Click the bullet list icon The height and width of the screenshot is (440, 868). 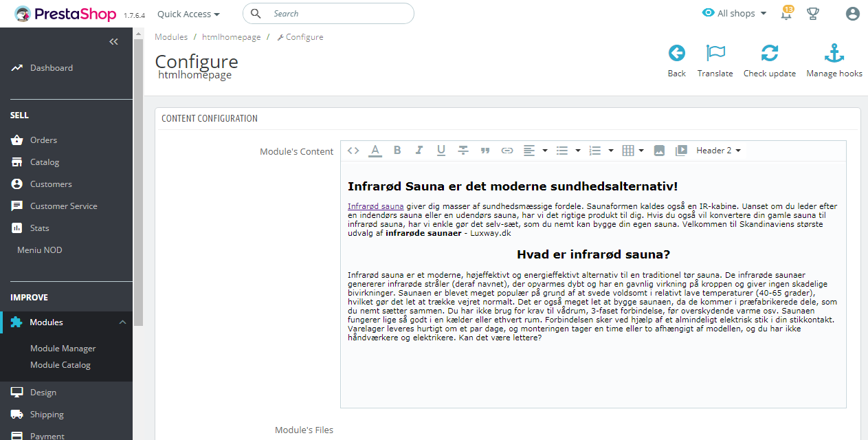pyautogui.click(x=562, y=151)
